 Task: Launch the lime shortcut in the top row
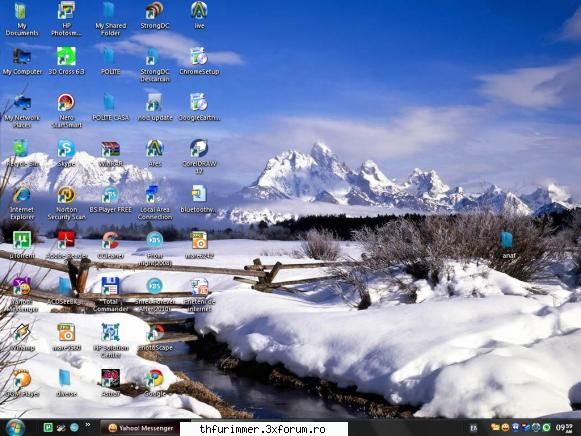199,16
